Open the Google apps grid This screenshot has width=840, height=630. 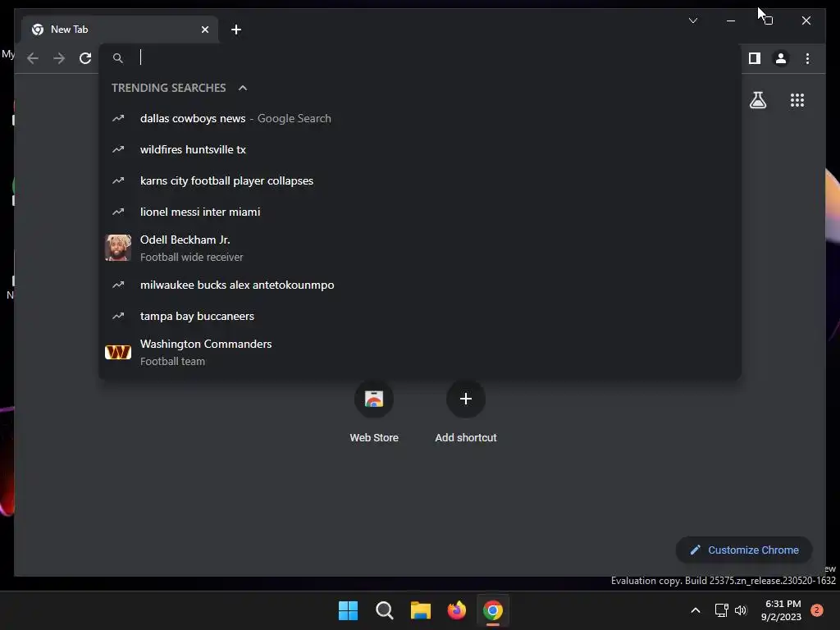(x=797, y=100)
